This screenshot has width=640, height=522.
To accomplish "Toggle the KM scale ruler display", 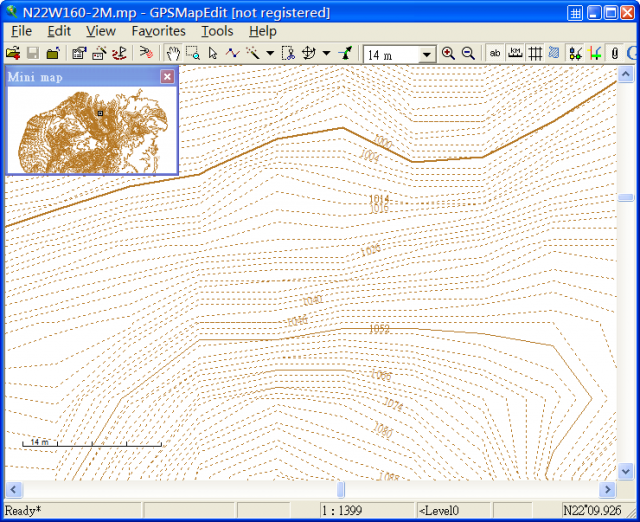I will 515,53.
